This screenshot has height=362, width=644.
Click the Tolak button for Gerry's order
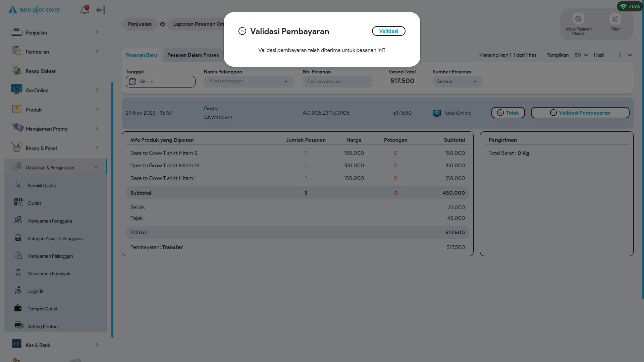[x=508, y=113]
